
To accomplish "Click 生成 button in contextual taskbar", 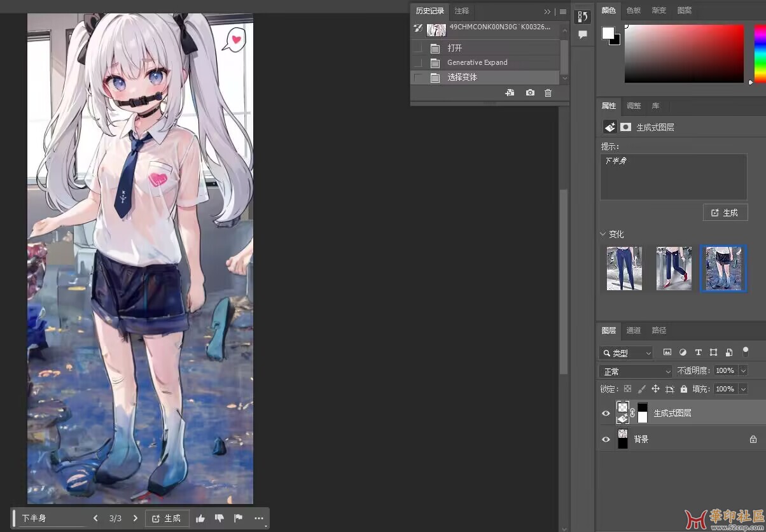I will click(x=167, y=518).
